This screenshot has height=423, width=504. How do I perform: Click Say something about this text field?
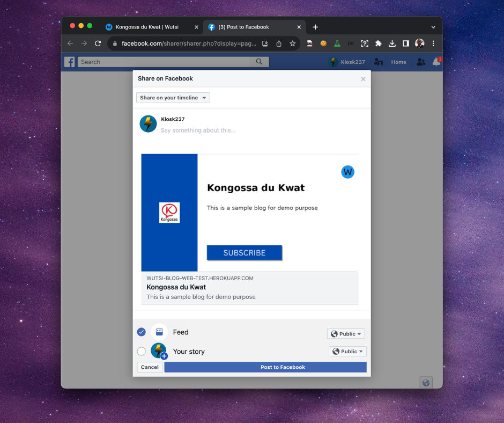pos(198,130)
